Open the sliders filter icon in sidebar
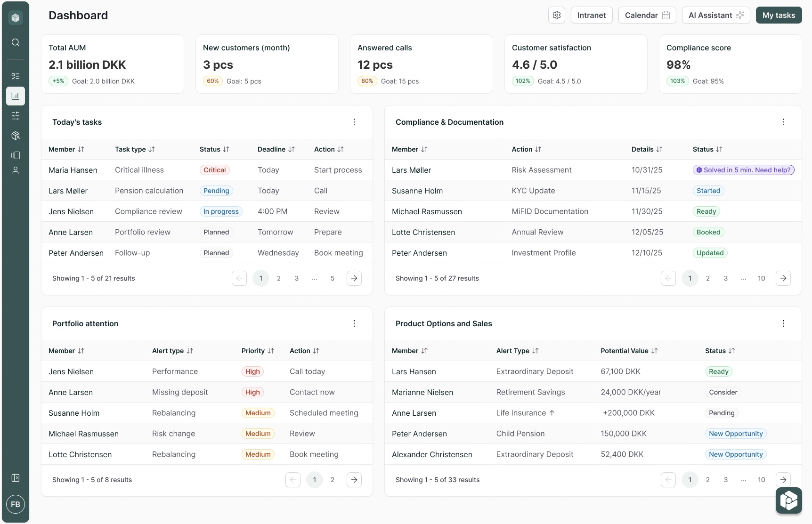812x524 pixels. 16,116
